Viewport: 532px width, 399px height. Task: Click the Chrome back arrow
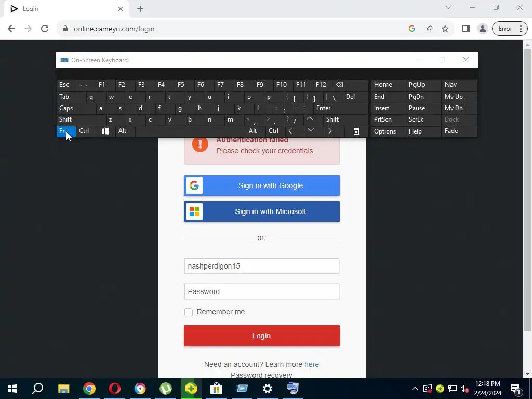point(11,29)
